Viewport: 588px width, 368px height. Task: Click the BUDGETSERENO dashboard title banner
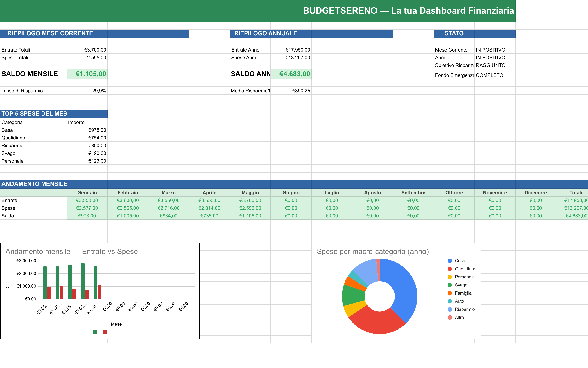pyautogui.click(x=258, y=11)
